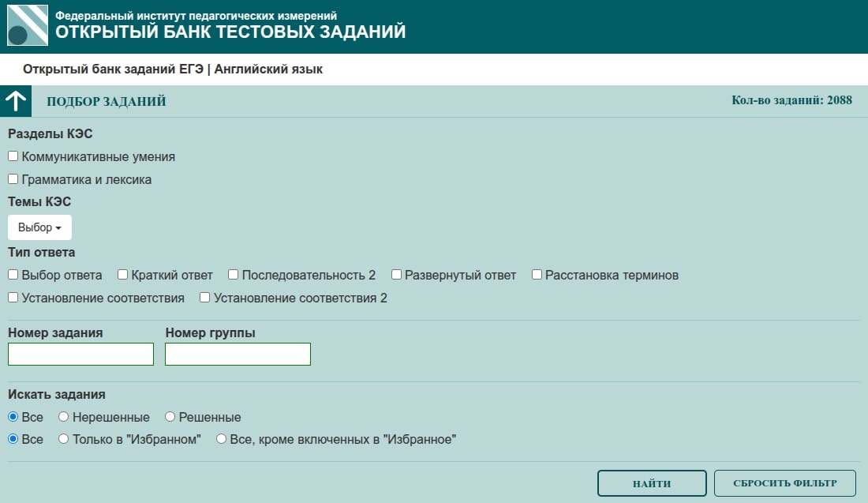Collapse filter panel with the up arrow icon
Viewport: 868px width, 503px height.
coord(16,101)
